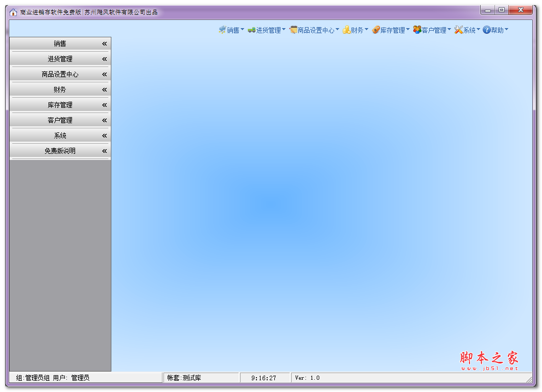This screenshot has height=392, width=542.
Task: Click the 财务 coins icon
Action: (x=346, y=30)
